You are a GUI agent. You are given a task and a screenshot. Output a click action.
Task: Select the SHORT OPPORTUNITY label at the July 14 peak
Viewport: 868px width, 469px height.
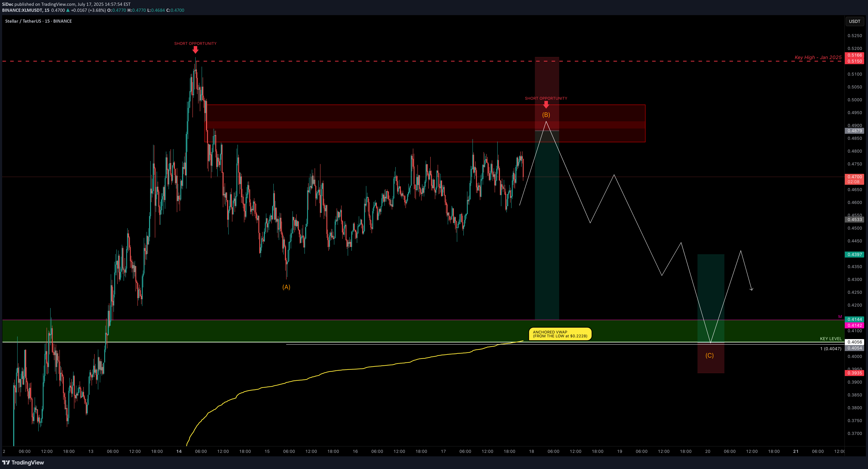pos(195,43)
